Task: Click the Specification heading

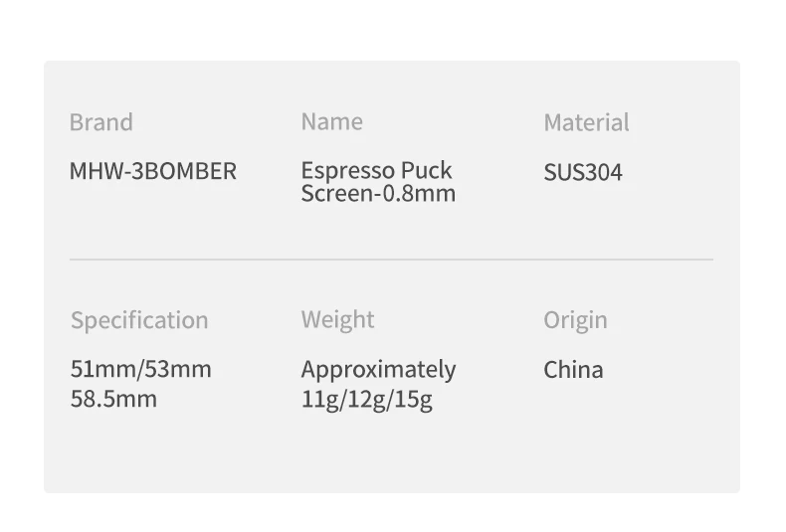Action: [139, 320]
